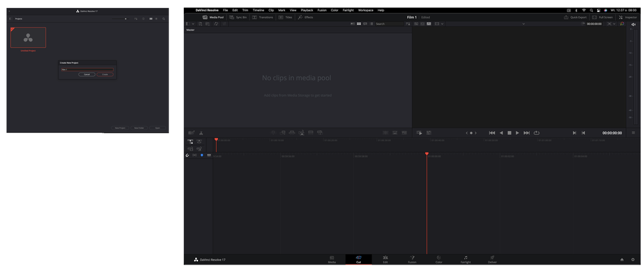Click New Folder in Project Manager
The width and height of the screenshot is (644, 272).
click(139, 128)
